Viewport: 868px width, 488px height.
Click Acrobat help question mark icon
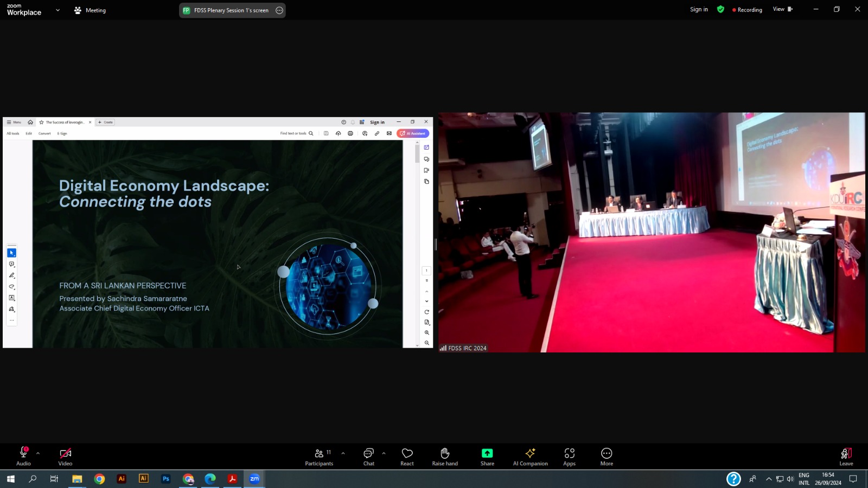(x=343, y=122)
